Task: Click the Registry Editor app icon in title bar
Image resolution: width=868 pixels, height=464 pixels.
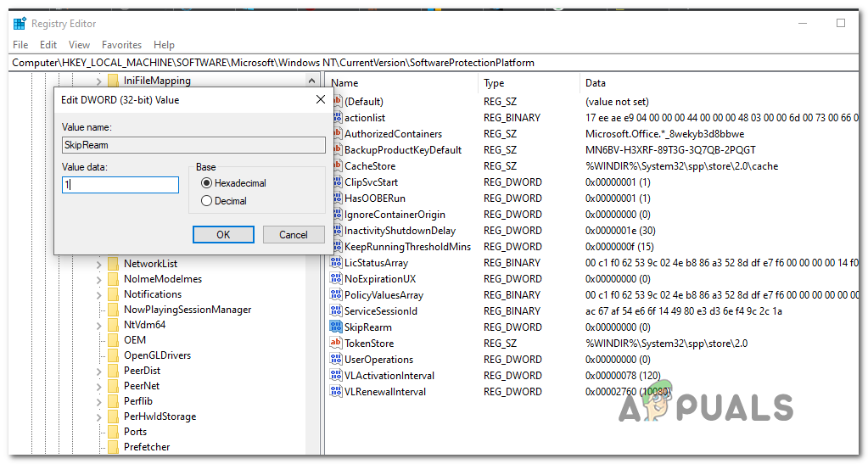Action: pyautogui.click(x=20, y=23)
